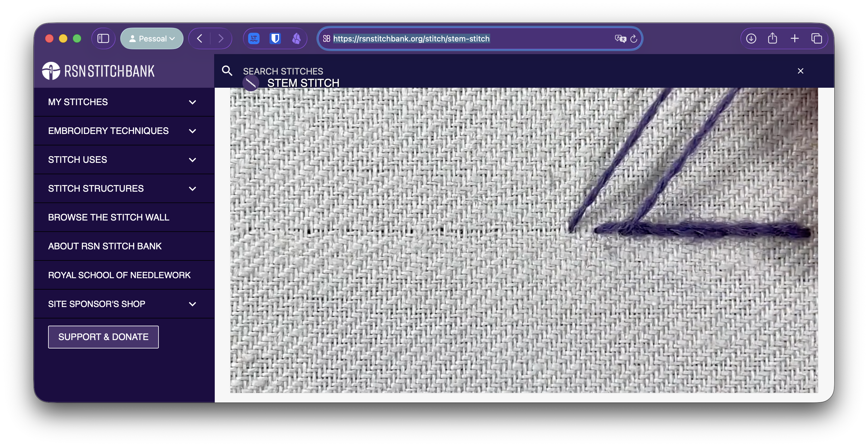Image resolution: width=868 pixels, height=447 pixels.
Task: Toggle the Safari sidebar button
Action: [x=103, y=38]
